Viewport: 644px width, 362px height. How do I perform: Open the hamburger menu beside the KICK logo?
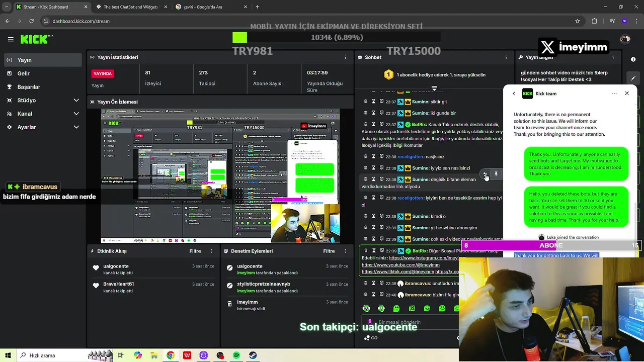click(11, 39)
